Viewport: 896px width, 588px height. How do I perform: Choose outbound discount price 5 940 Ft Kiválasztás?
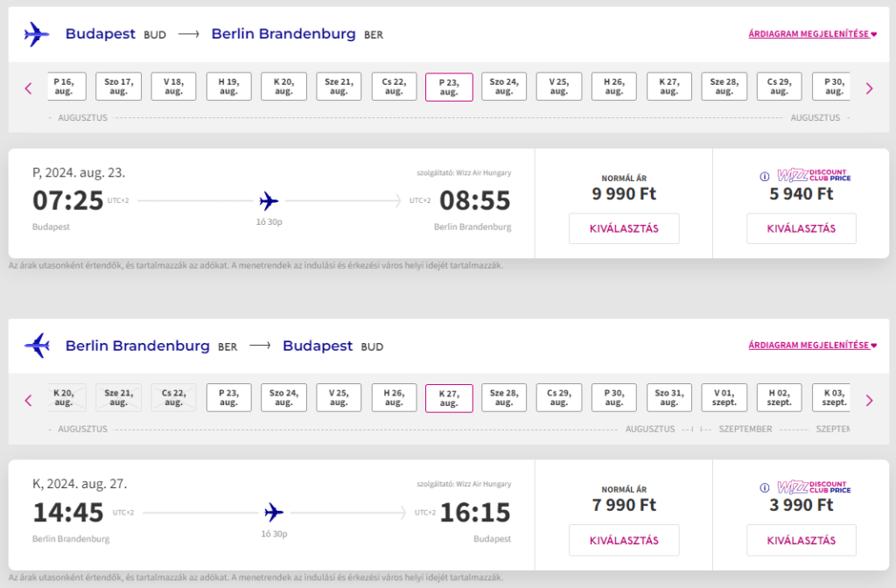pyautogui.click(x=801, y=228)
